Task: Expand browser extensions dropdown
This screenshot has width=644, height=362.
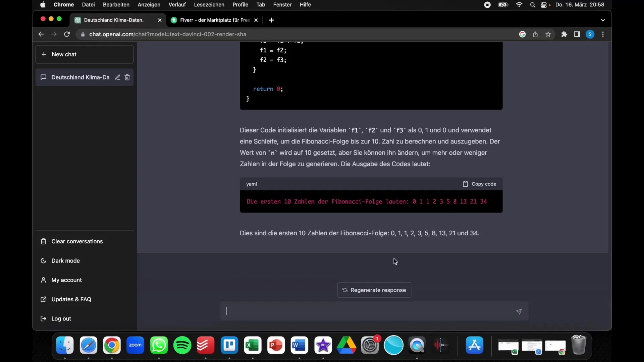Action: (564, 34)
